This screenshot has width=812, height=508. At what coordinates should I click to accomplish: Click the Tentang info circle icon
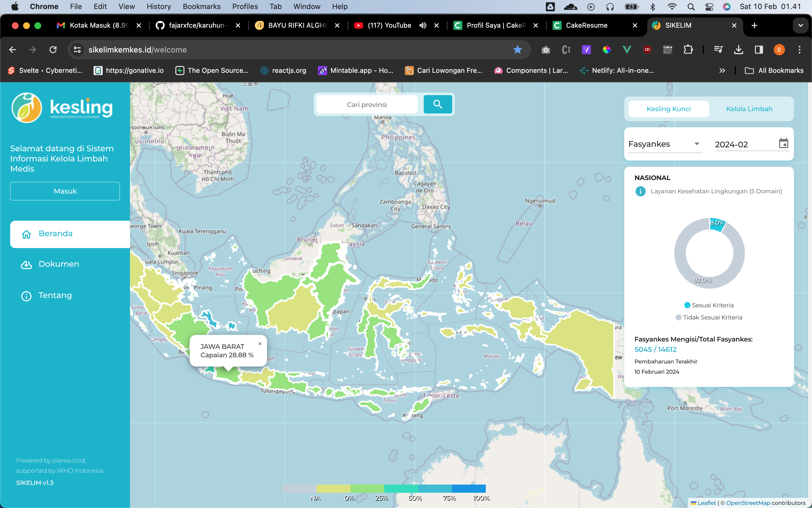[26, 296]
